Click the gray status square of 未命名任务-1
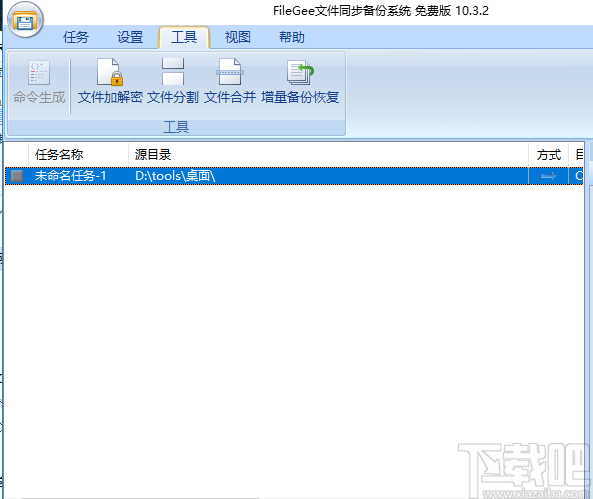The width and height of the screenshot is (593, 499). [x=17, y=176]
